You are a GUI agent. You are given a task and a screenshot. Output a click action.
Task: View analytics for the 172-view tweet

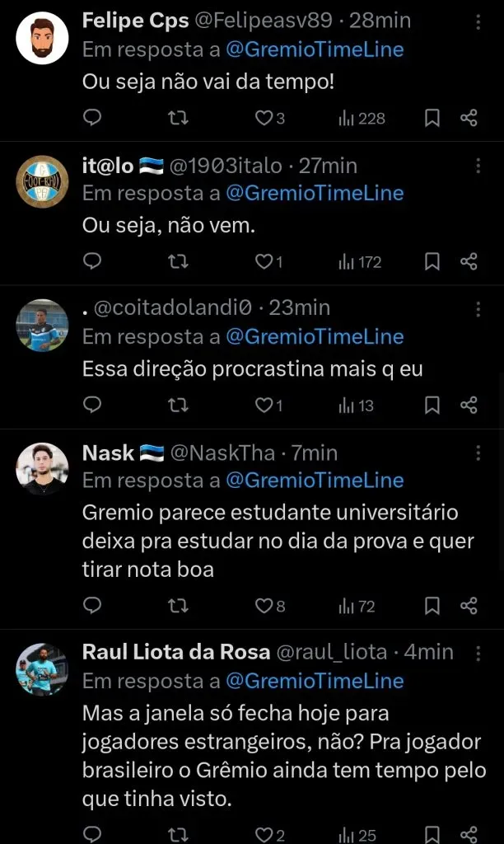(360, 261)
